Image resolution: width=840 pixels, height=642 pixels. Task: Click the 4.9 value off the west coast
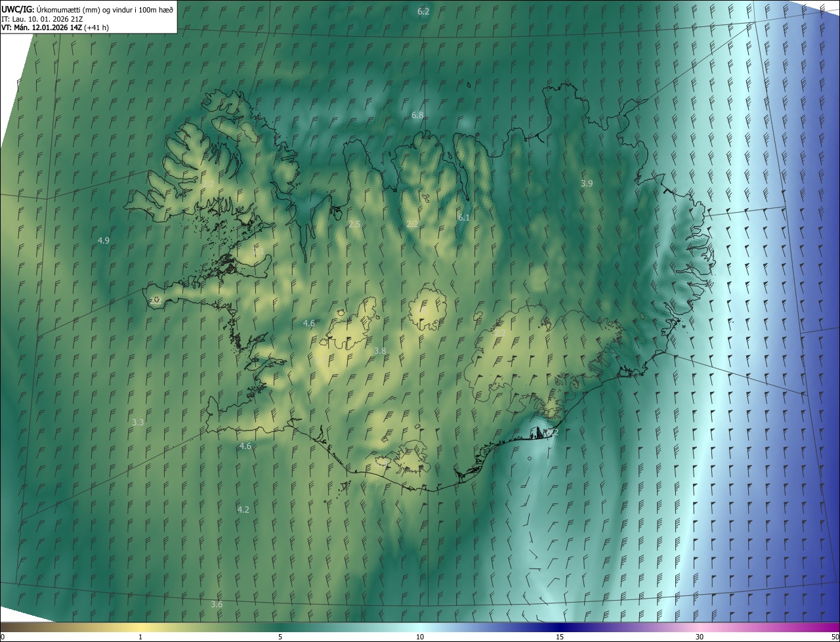[103, 240]
